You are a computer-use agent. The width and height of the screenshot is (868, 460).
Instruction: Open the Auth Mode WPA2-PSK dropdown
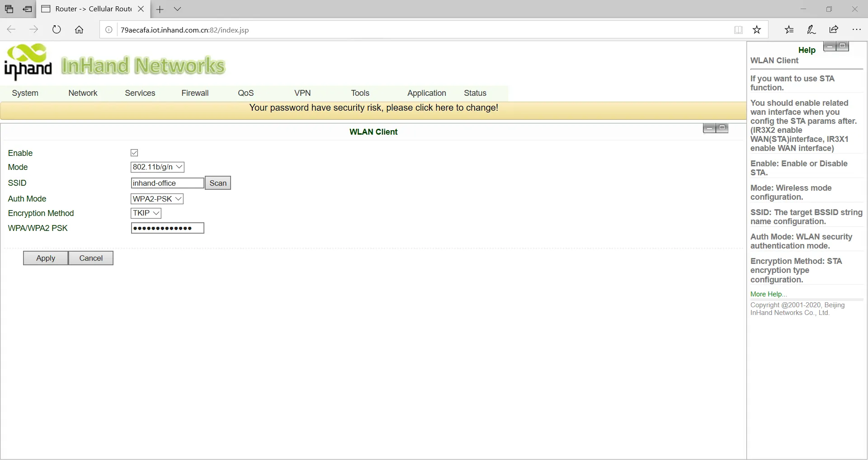coord(157,199)
